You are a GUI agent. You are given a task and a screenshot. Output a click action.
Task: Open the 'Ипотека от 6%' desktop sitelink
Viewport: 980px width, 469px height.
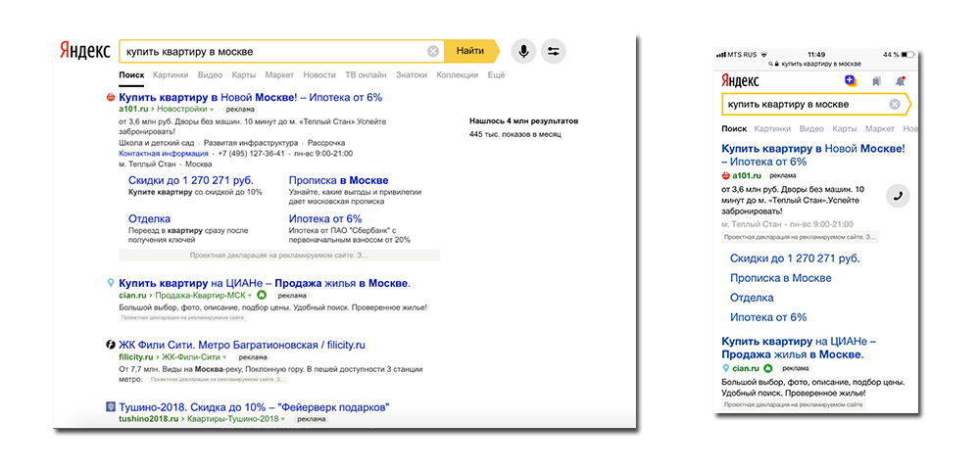(325, 218)
